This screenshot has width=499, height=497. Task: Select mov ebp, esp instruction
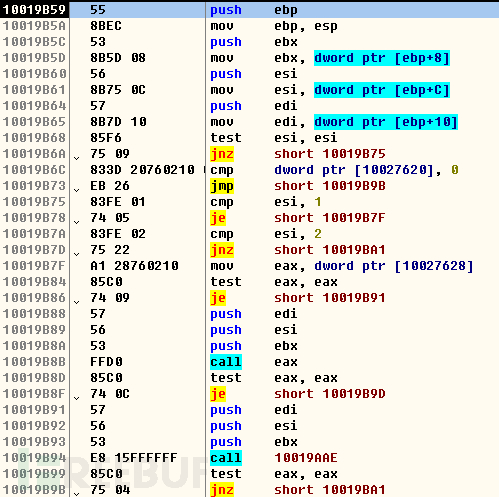[x=274, y=26]
